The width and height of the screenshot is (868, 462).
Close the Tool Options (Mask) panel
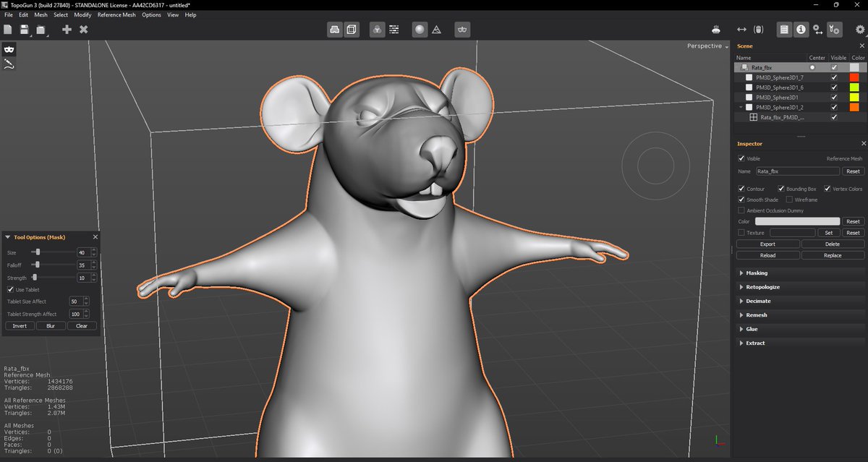(95, 237)
